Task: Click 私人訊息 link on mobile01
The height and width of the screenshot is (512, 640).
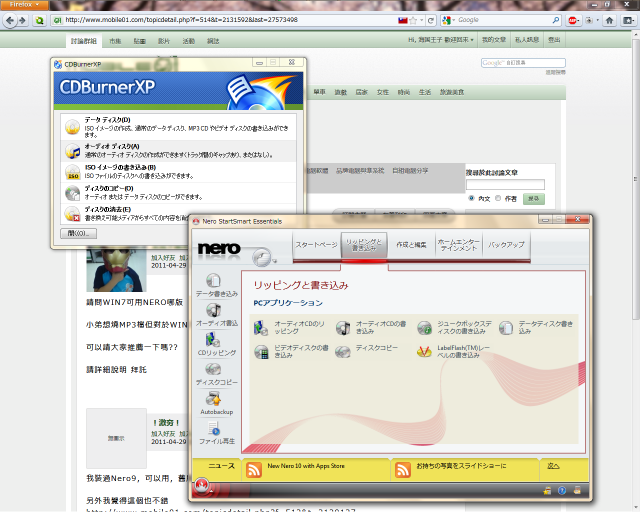Action: click(x=527, y=40)
